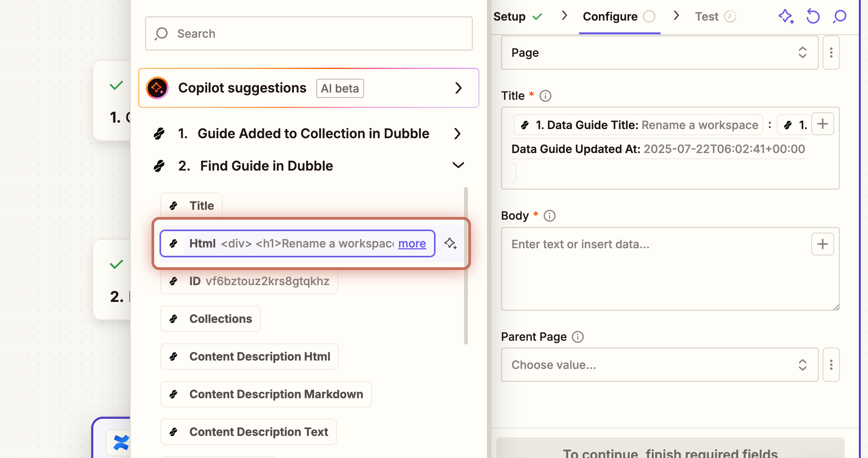The height and width of the screenshot is (458, 868).
Task: Select Content Description Markdown pill
Action: tap(266, 394)
